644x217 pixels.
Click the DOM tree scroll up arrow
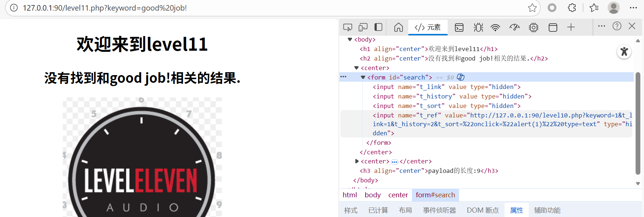tap(638, 40)
